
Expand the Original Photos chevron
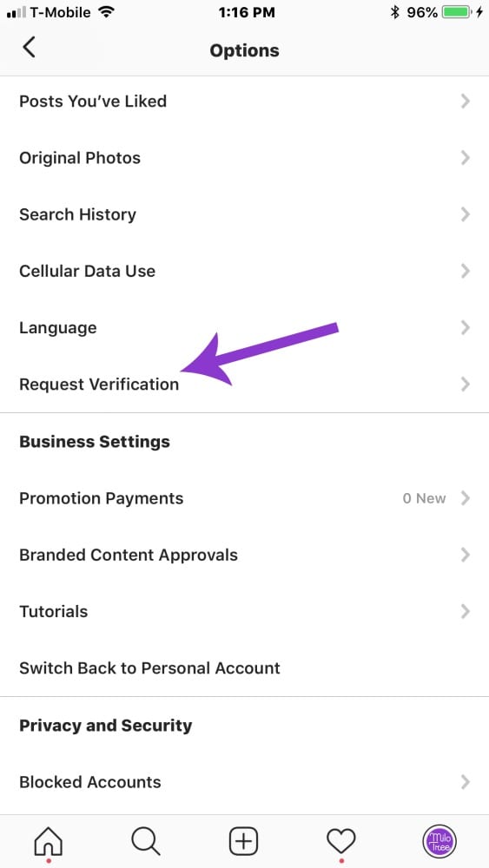point(466,158)
